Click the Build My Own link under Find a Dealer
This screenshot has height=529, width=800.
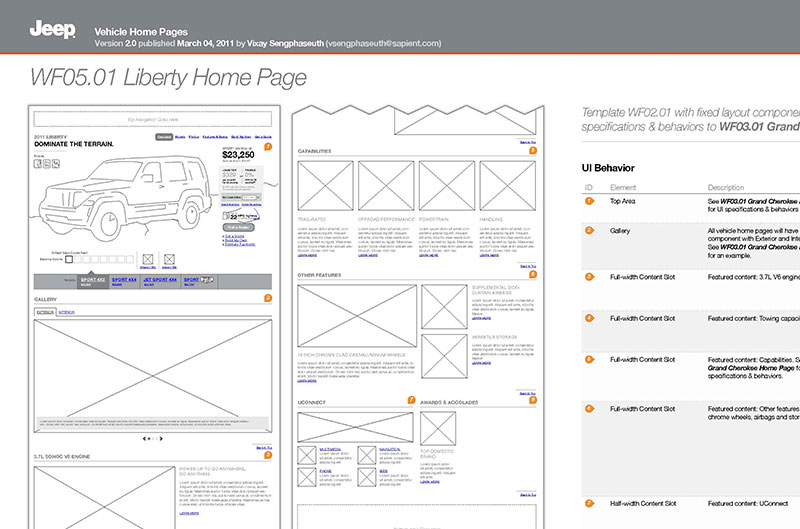coord(236,240)
